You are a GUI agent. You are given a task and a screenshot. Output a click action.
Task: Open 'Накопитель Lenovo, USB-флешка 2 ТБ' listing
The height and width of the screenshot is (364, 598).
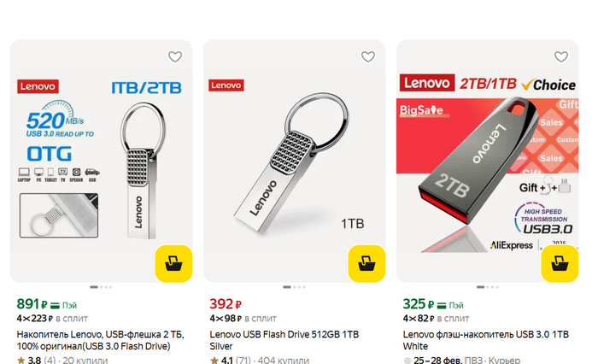pos(100,340)
